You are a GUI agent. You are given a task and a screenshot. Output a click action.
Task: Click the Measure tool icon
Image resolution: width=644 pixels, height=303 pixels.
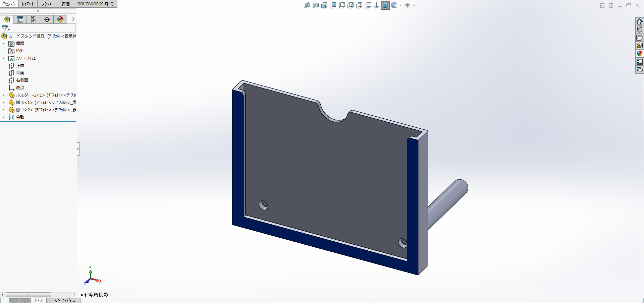coord(307,5)
